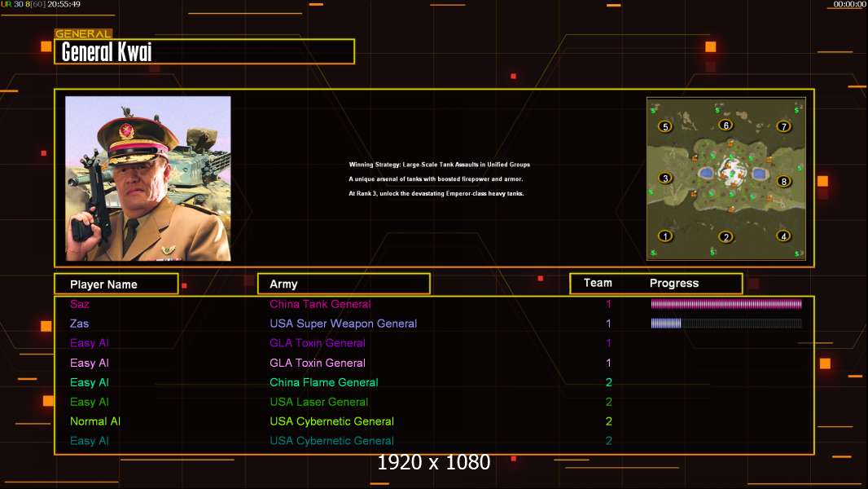Click USA Cybernetic General in Normal AI row

(331, 421)
